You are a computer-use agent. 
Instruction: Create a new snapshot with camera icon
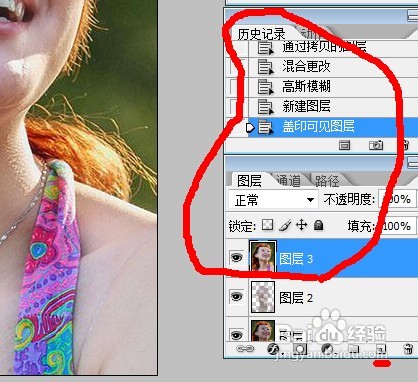pyautogui.click(x=376, y=145)
